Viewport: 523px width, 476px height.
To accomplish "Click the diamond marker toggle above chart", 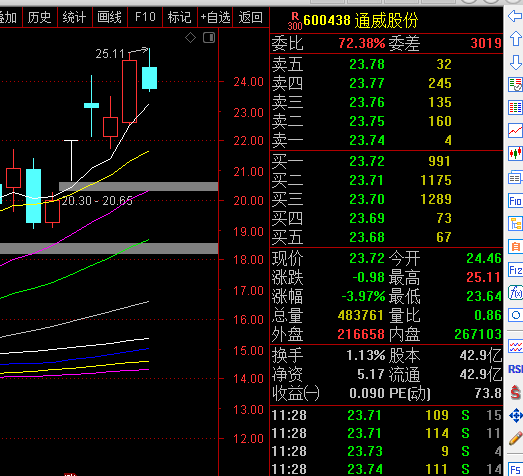I will click(x=190, y=37).
